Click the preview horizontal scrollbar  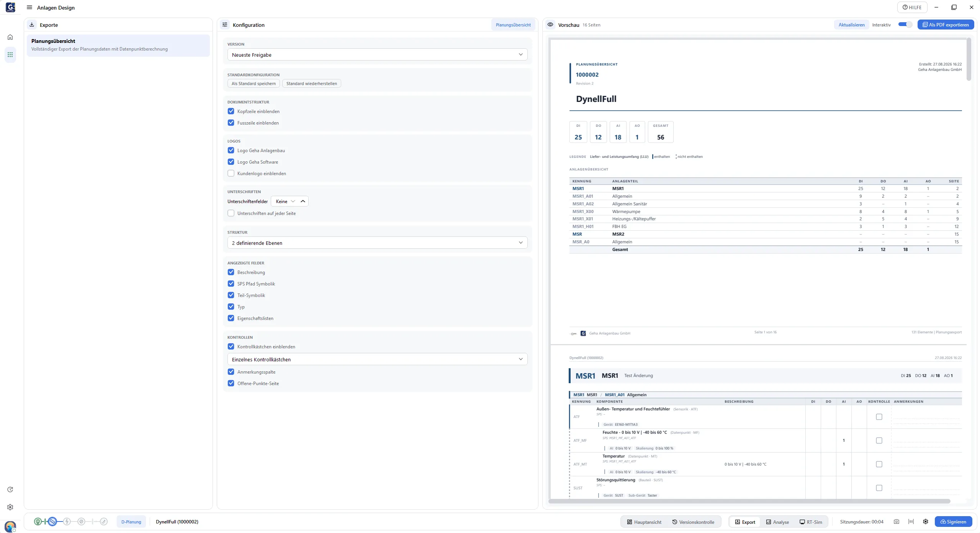coord(749,501)
